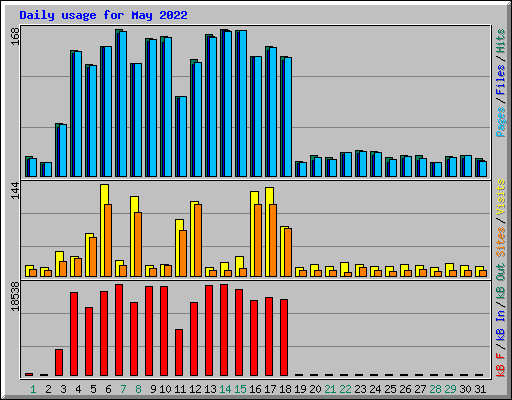
Task: Select day 5 on the x-axis
Action: pyautogui.click(x=93, y=389)
